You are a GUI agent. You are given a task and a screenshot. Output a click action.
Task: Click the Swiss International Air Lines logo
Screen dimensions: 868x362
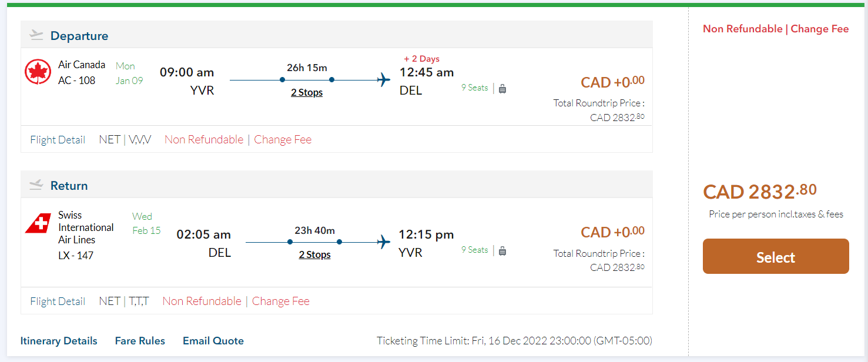click(x=38, y=224)
